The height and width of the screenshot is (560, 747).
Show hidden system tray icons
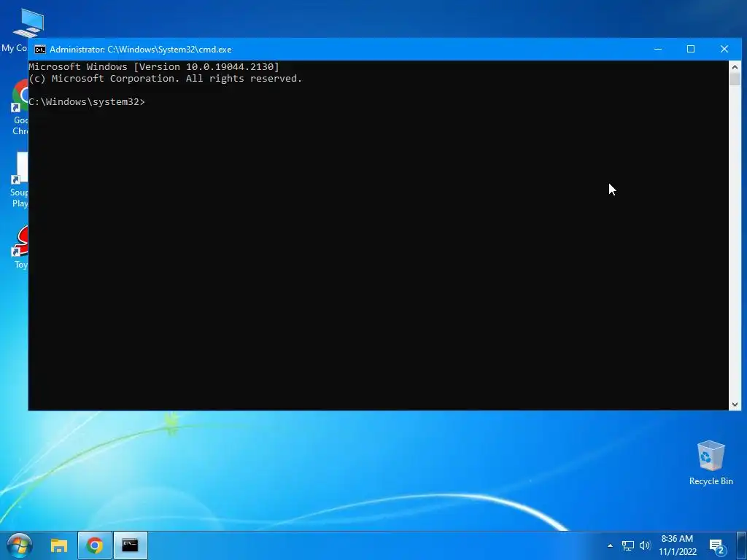pos(610,545)
